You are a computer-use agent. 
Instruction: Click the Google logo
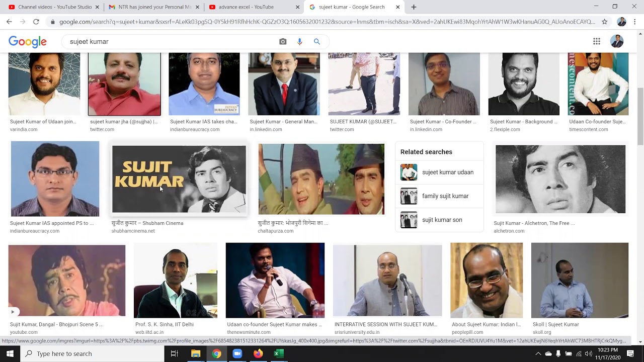point(28,42)
